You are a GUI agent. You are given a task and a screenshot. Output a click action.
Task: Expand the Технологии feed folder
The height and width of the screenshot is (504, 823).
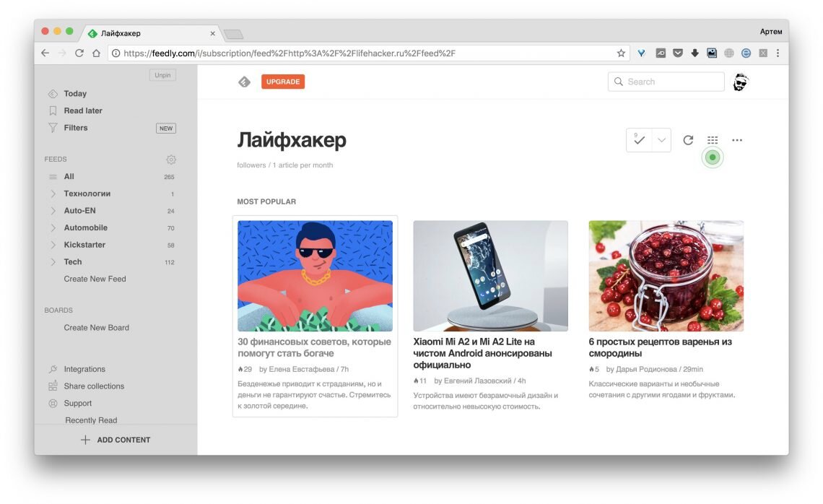pyautogui.click(x=53, y=194)
